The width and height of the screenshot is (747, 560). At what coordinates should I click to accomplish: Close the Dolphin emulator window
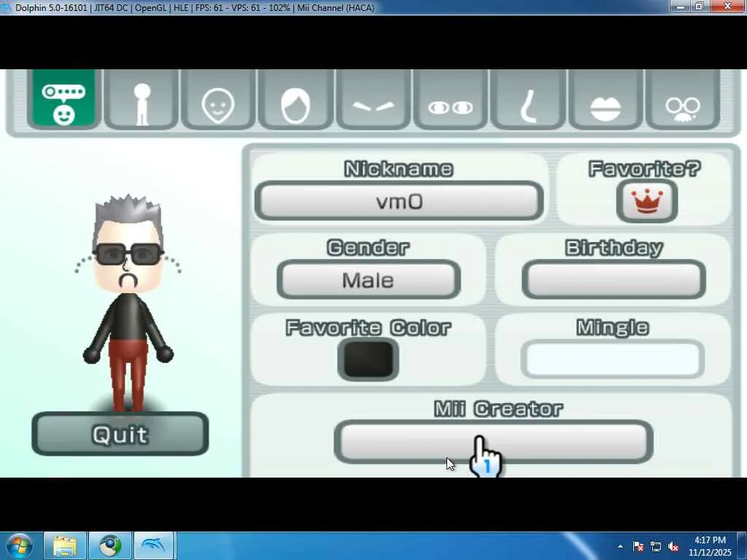point(728,7)
